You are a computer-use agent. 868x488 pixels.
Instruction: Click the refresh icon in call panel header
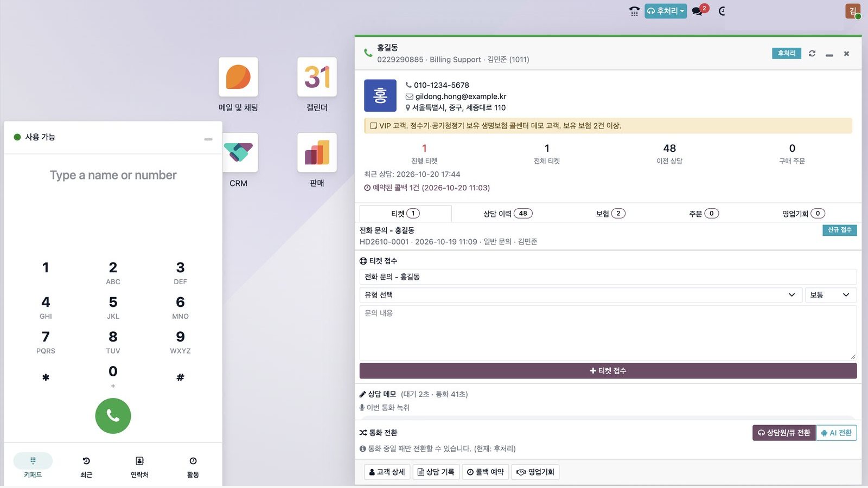point(812,53)
